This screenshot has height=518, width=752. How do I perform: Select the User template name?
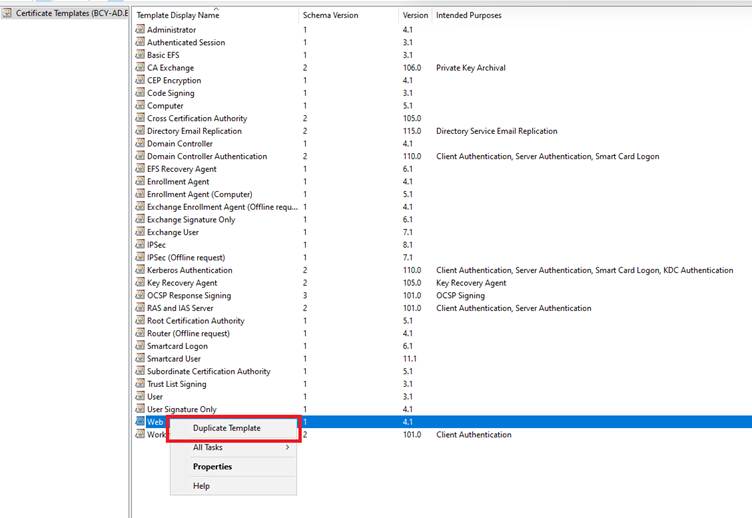(154, 397)
